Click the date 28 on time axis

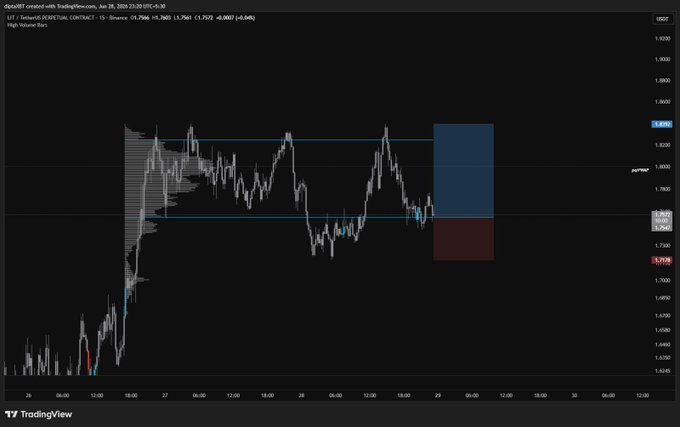click(301, 395)
